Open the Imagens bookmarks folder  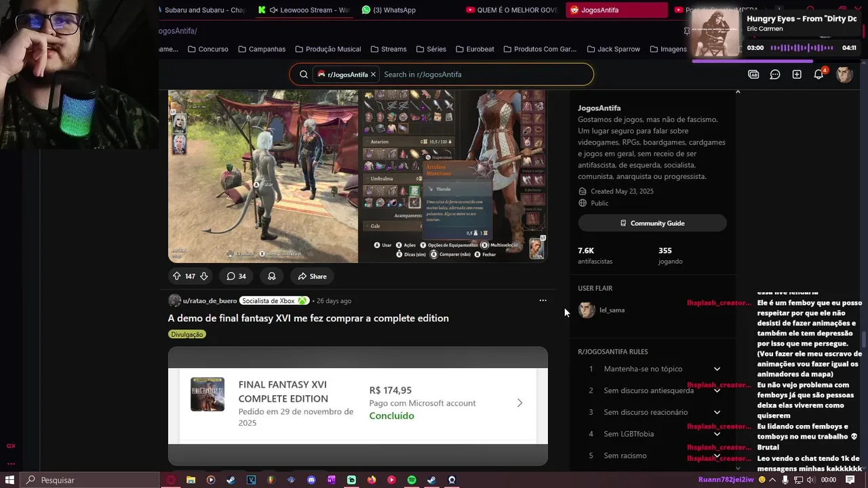click(668, 49)
